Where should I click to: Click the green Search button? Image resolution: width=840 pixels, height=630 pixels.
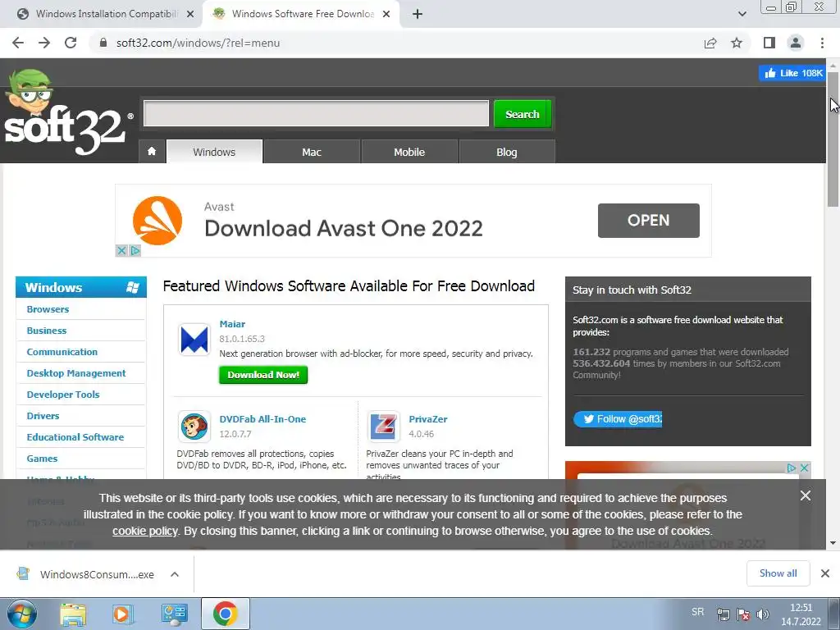pos(523,113)
